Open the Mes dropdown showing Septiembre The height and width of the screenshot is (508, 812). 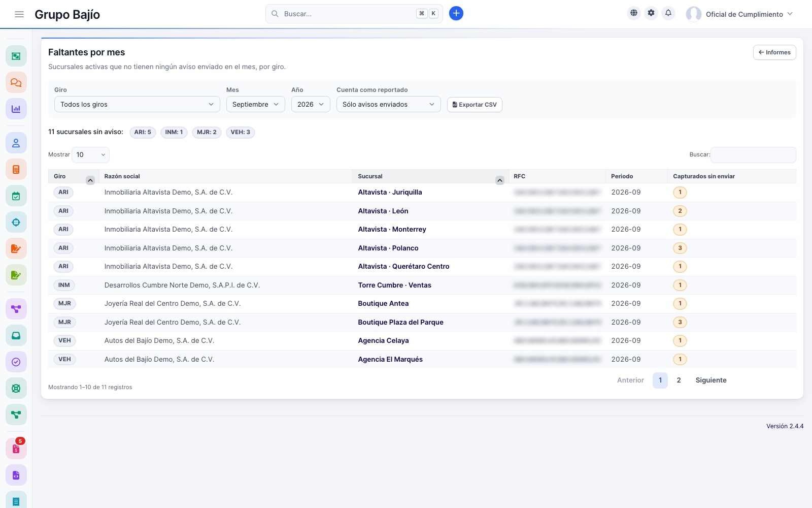pyautogui.click(x=256, y=104)
